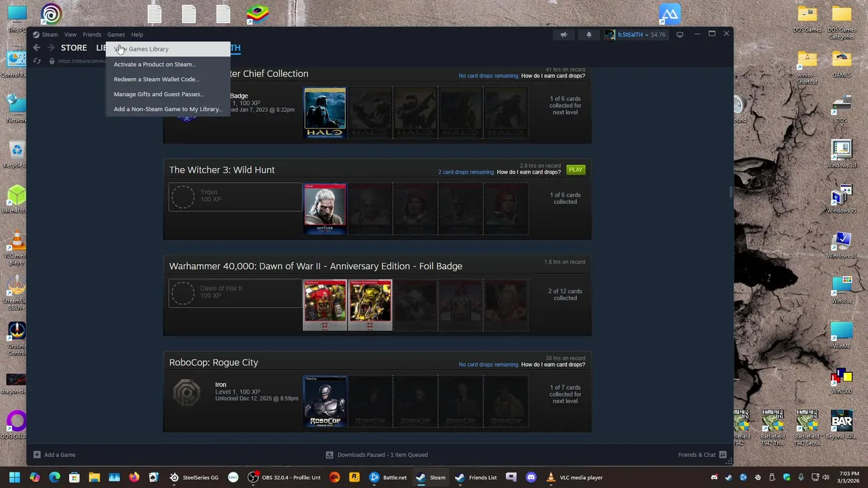
Task: Open Halo 'How do I earn card drops?' link
Action: [x=553, y=76]
